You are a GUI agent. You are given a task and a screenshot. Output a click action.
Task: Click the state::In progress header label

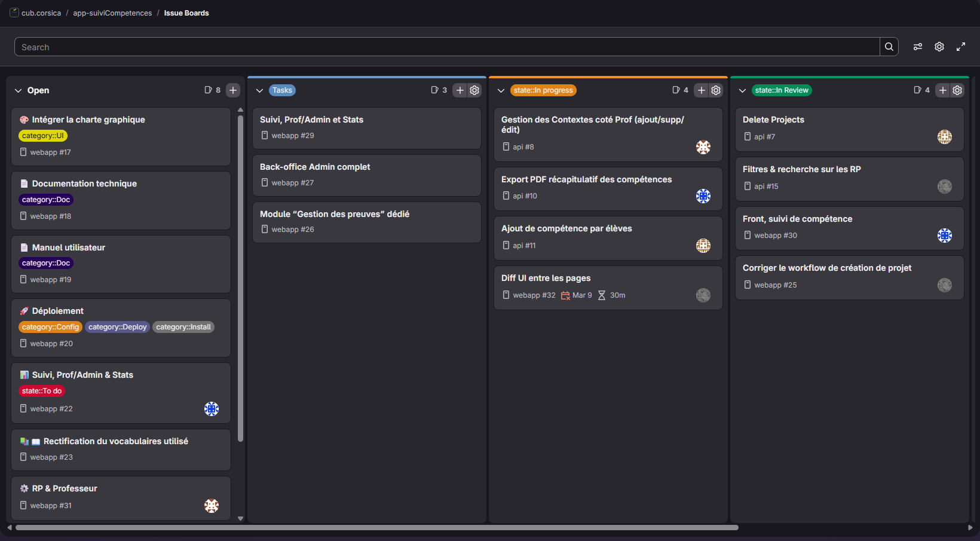point(543,90)
